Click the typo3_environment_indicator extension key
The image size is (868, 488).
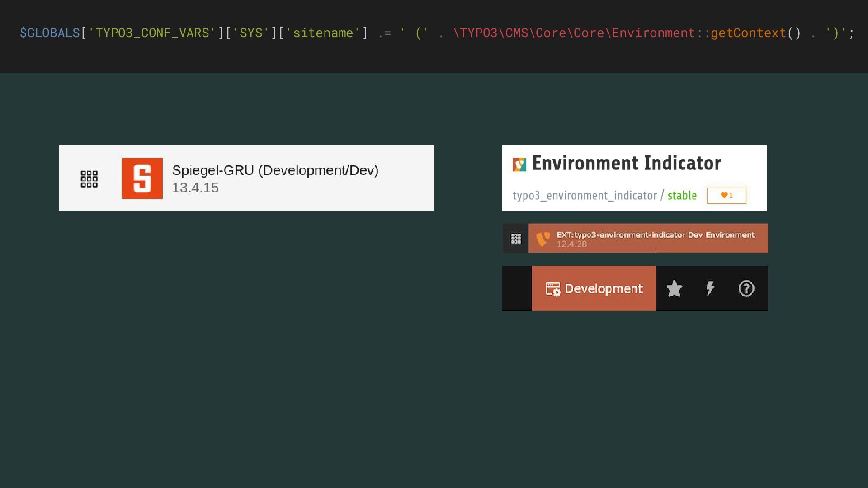tap(584, 196)
